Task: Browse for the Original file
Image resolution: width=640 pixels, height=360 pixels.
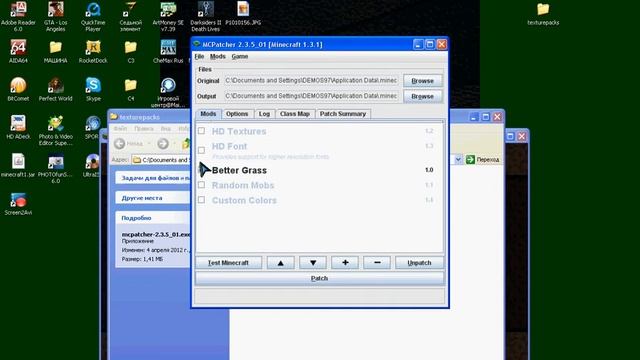Action: pyautogui.click(x=422, y=81)
